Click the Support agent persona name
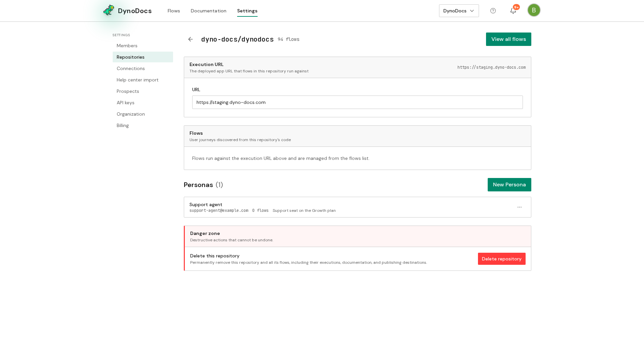Screen dimensions: 644x362 (x=206, y=204)
